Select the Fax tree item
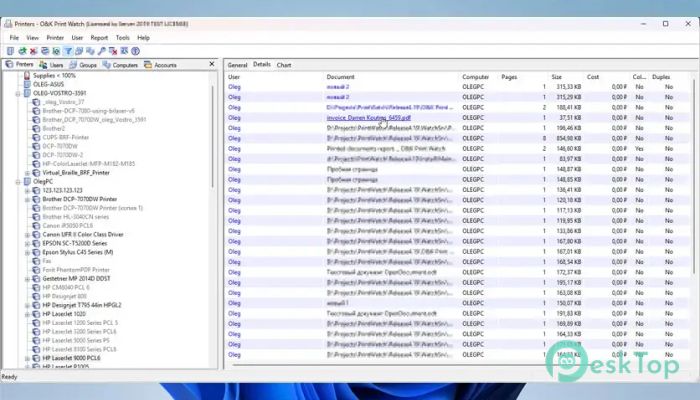The image size is (700, 400). click(x=47, y=261)
